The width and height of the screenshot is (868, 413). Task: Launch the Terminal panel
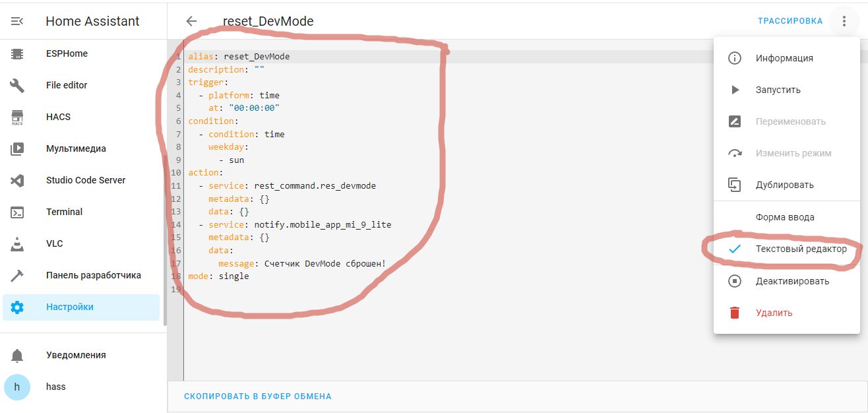coord(64,212)
